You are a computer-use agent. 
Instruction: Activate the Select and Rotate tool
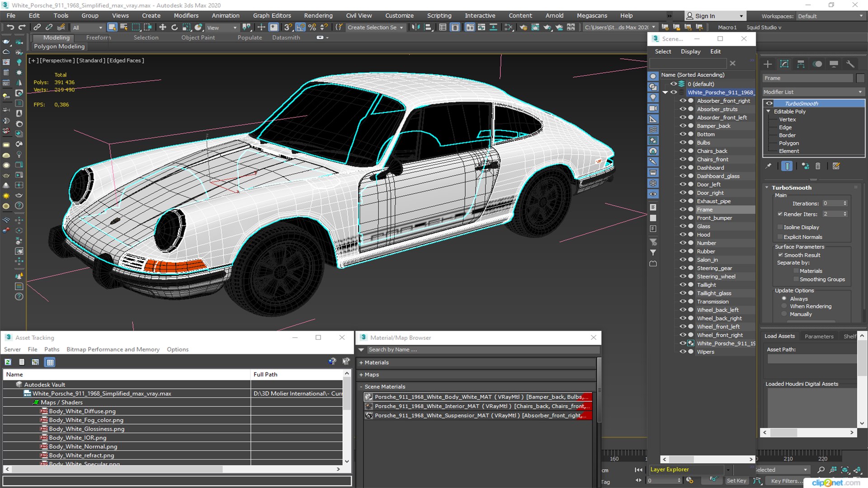(x=175, y=28)
